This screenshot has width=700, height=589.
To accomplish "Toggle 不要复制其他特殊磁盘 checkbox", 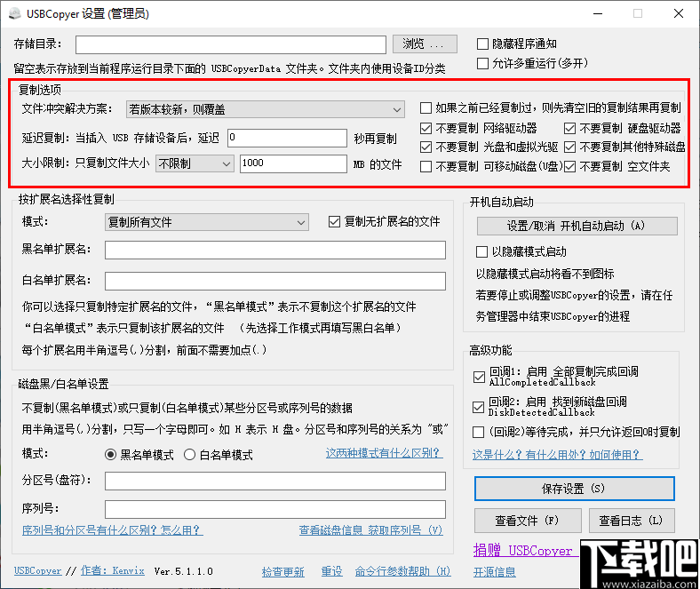I will point(569,147).
